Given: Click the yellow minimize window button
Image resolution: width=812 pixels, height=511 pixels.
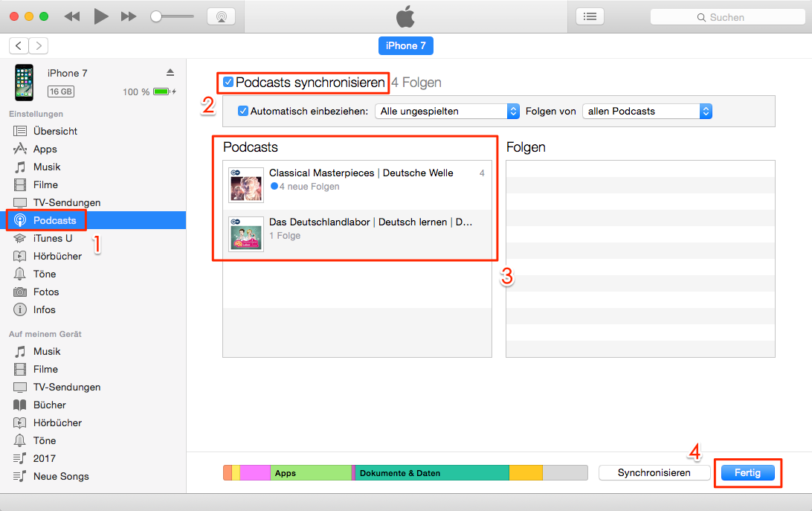Looking at the screenshot, I should (29, 16).
